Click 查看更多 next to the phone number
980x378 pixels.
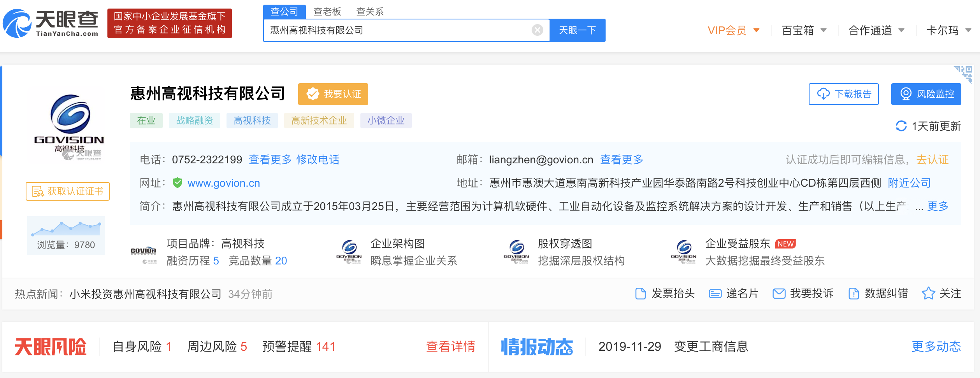click(270, 159)
